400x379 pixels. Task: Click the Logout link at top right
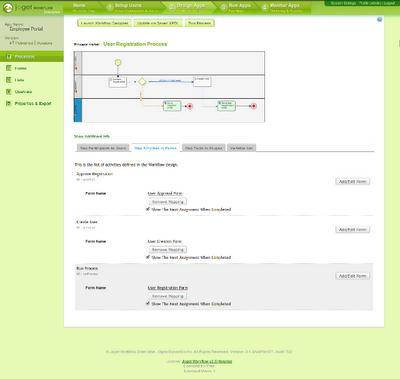389,3
